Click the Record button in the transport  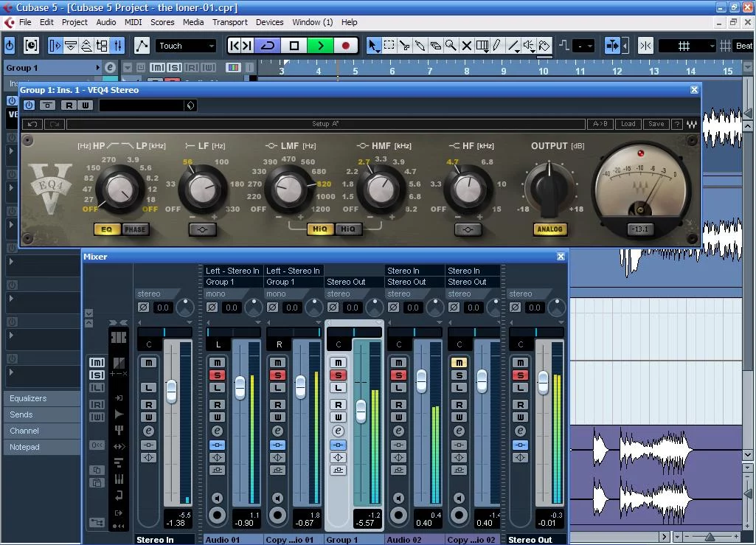[x=345, y=46]
